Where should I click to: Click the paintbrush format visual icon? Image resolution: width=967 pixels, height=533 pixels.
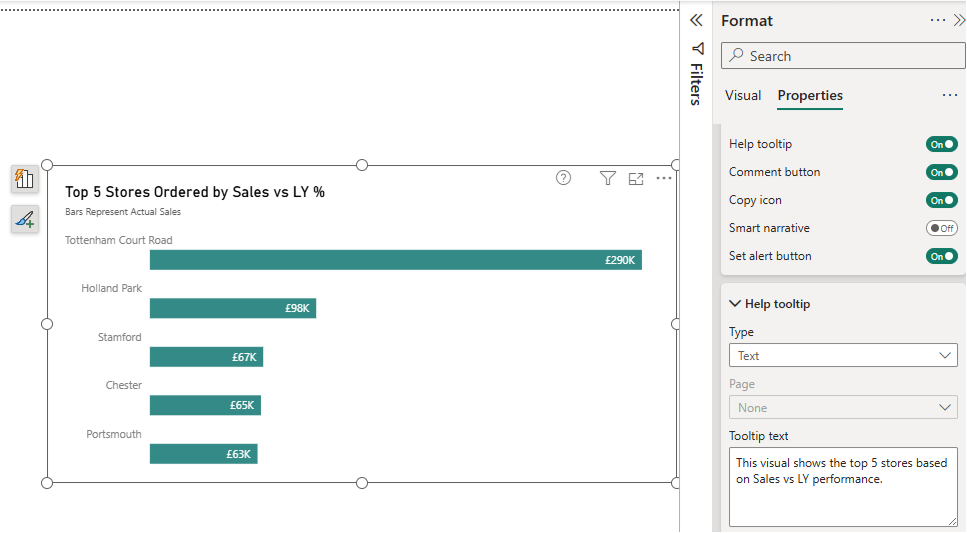tap(25, 219)
